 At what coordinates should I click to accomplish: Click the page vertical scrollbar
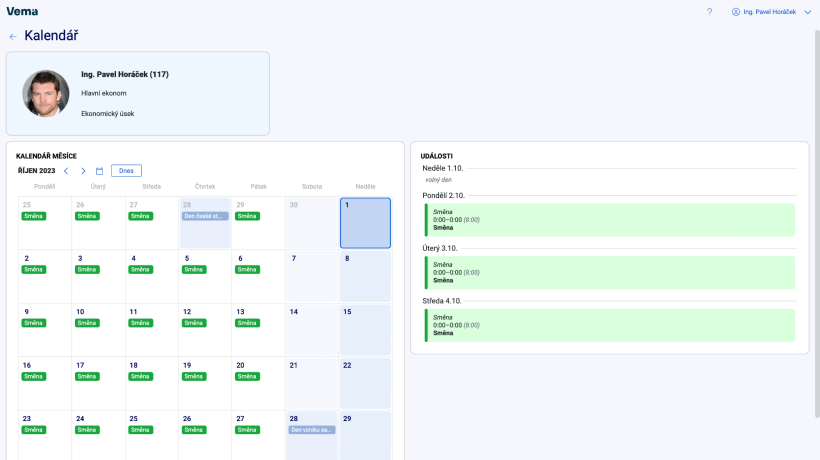click(x=817, y=225)
